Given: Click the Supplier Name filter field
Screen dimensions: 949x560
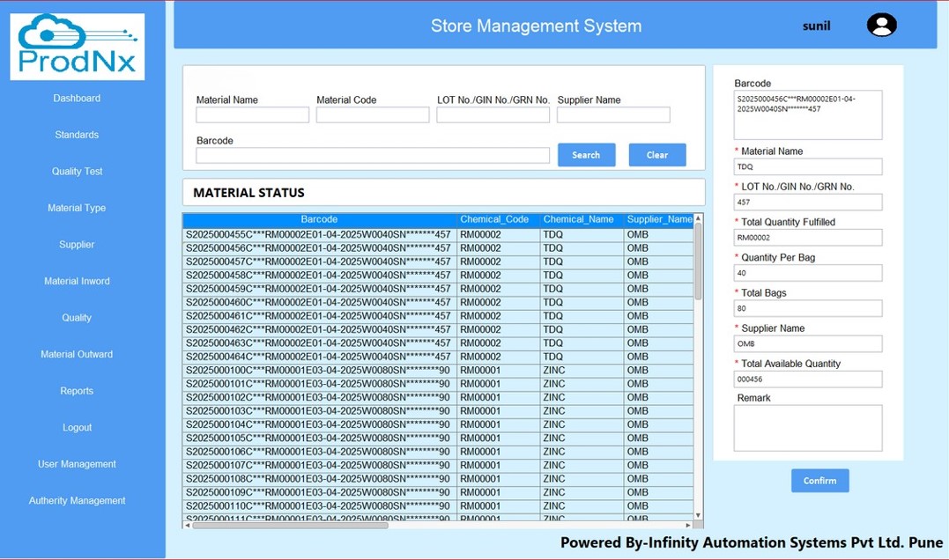Looking at the screenshot, I should [x=613, y=115].
